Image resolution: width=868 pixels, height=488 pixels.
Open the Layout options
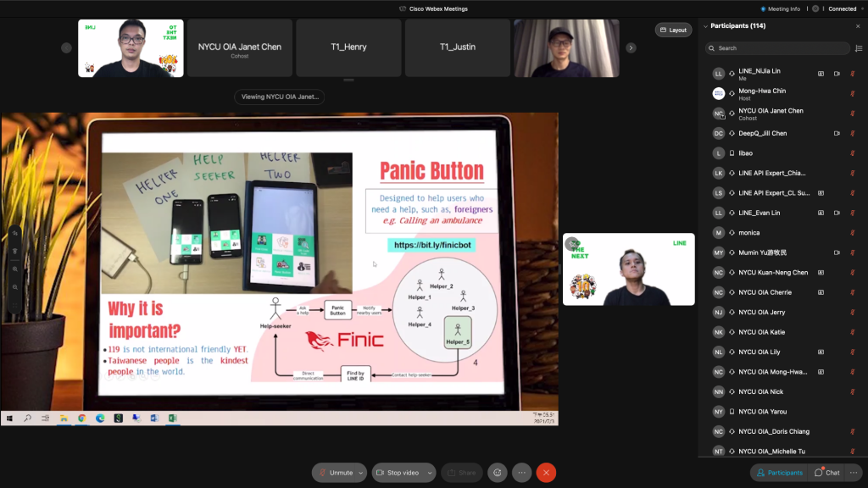click(673, 30)
